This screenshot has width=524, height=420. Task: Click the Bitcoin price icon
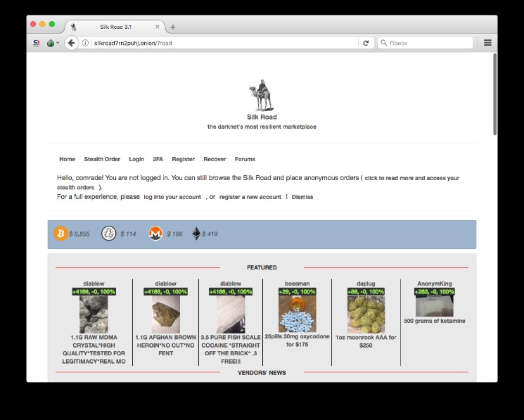pos(60,234)
